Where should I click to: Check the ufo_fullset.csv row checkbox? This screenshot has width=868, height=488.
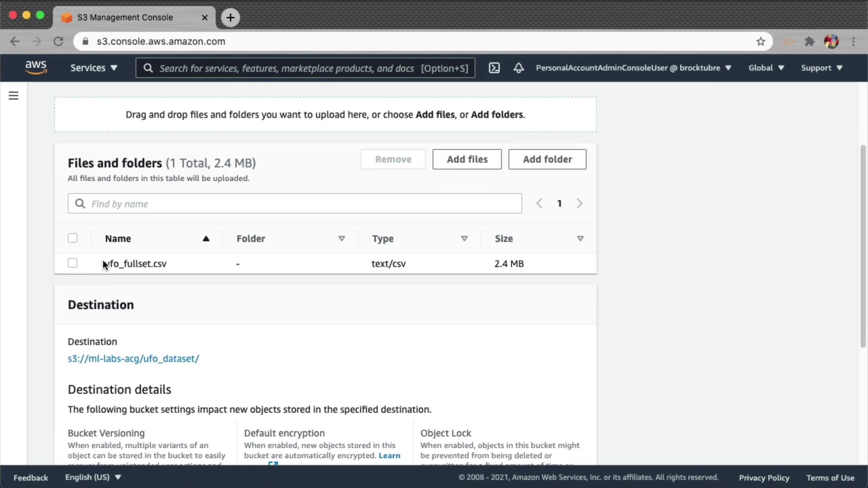[x=72, y=263]
